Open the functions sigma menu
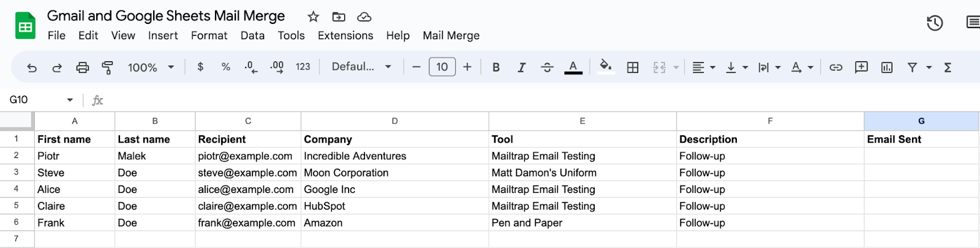The height and width of the screenshot is (248, 980). pyautogui.click(x=948, y=67)
